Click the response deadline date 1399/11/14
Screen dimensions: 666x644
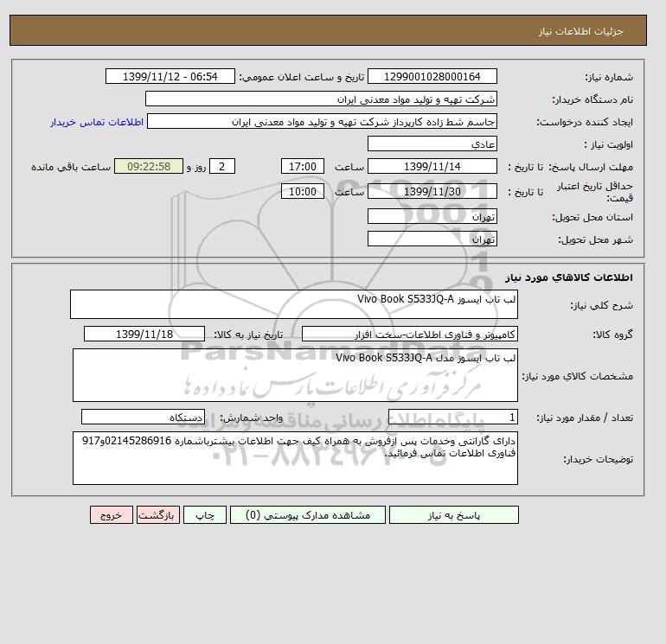pos(432,167)
